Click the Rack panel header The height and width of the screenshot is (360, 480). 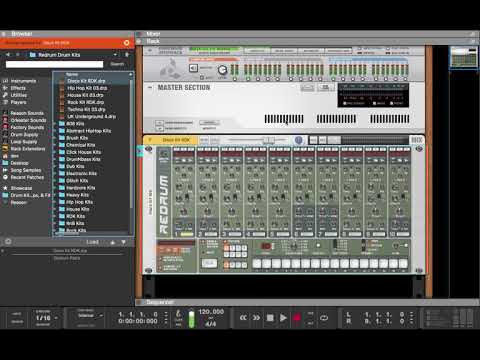[307, 41]
